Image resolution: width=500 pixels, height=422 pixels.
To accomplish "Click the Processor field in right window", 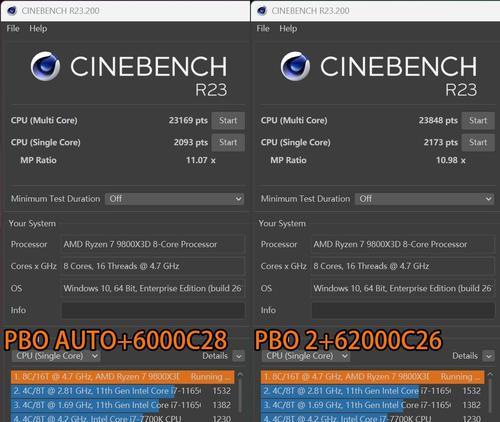I will click(x=403, y=244).
